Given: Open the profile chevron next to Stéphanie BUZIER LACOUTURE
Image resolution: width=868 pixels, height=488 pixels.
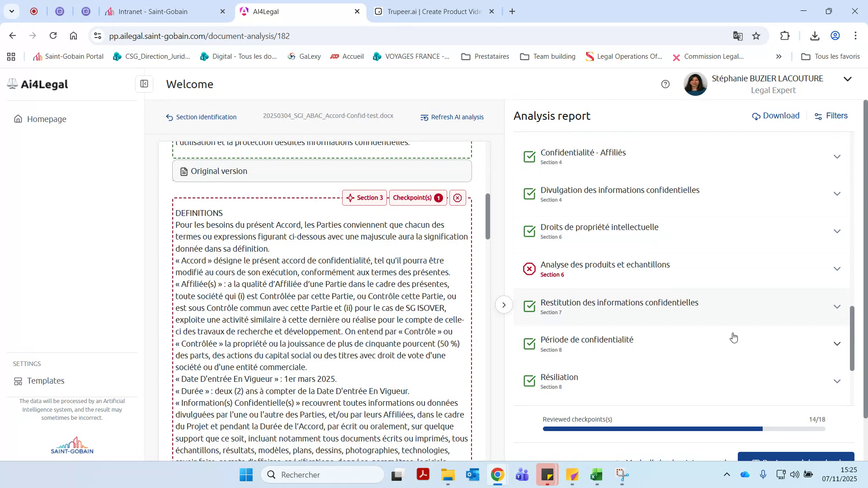Looking at the screenshot, I should (848, 79).
